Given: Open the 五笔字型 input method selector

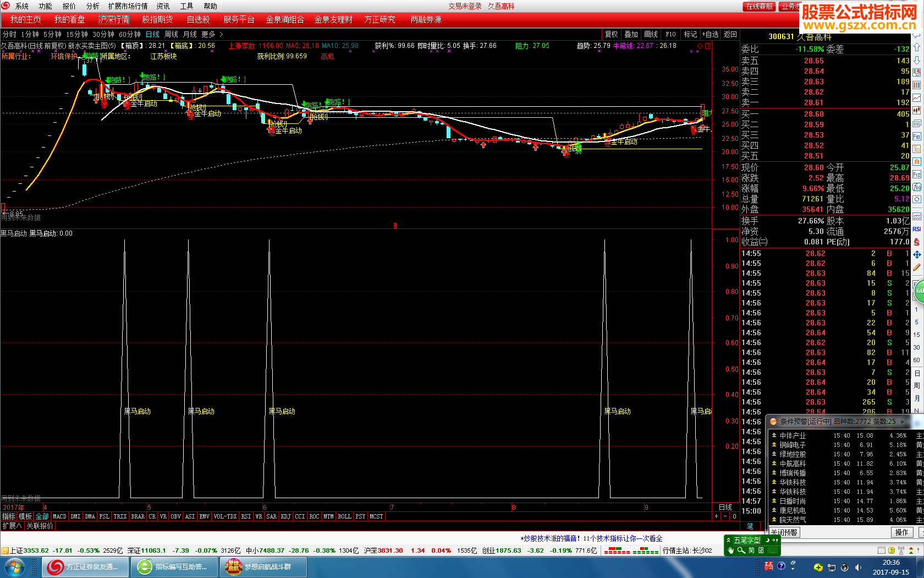Looking at the screenshot, I should 746,541.
